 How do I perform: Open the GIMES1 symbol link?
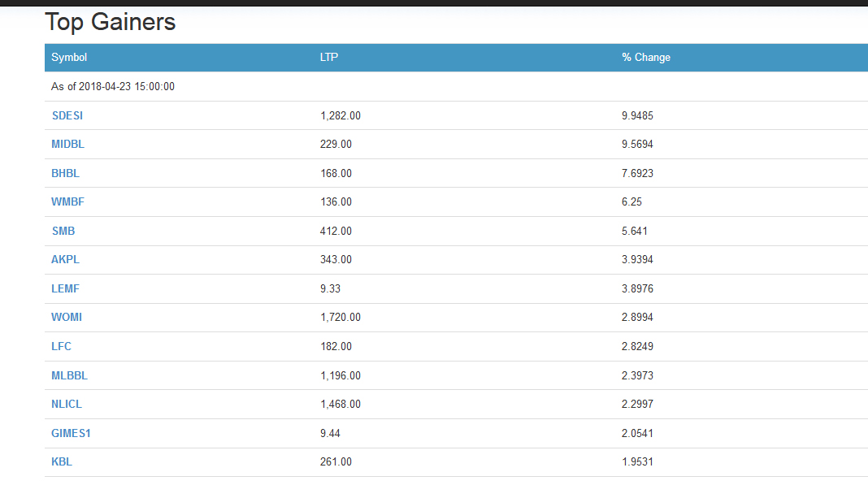pos(71,433)
